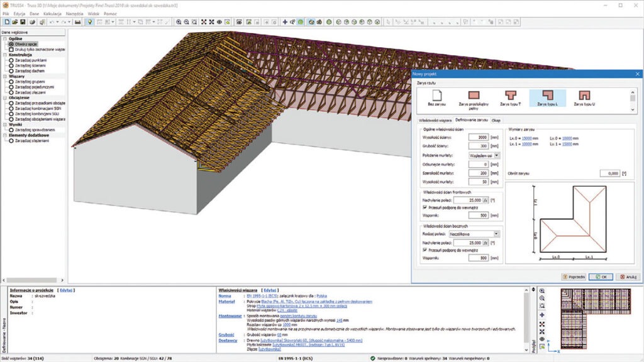Image resolution: width=644 pixels, height=362 pixels.
Task: Toggle Drukuj tylko zaznaczone wiązary checkbox
Action: 11,49
